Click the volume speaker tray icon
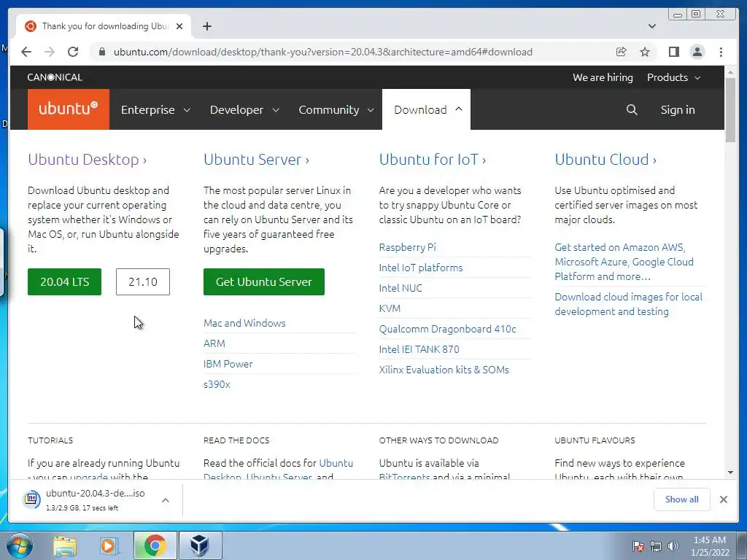Image resolution: width=747 pixels, height=560 pixels. [673, 546]
